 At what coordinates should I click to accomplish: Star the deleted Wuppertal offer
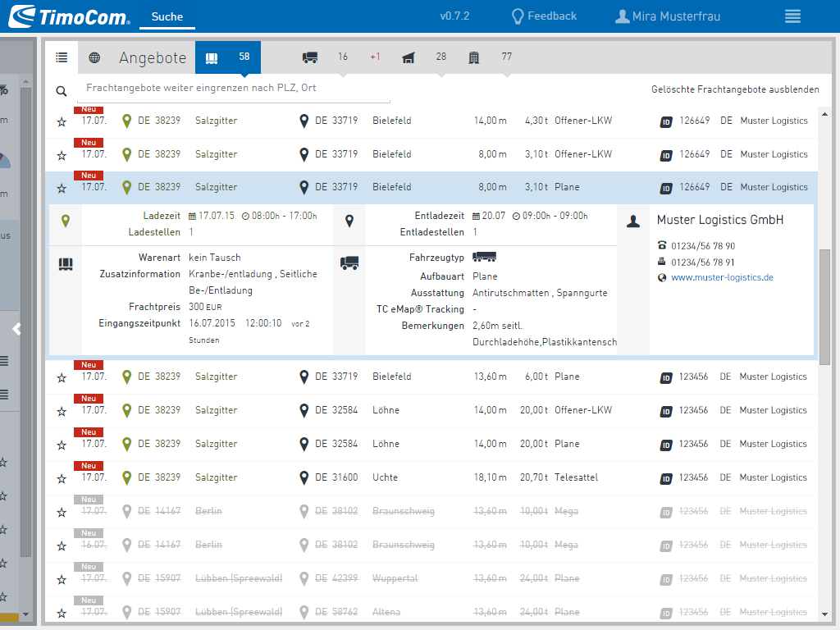[62, 580]
